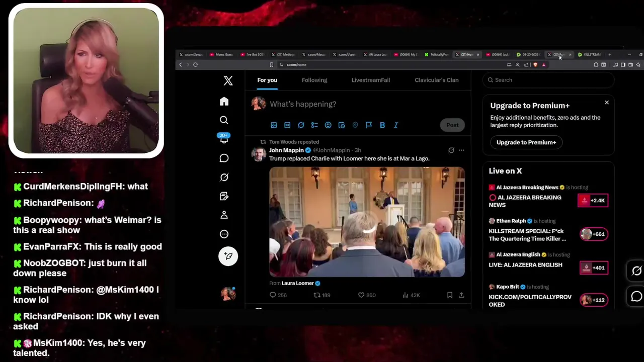Switch to the Clavicular's Clan tab
Screen dimensions: 644x362
click(x=437, y=80)
